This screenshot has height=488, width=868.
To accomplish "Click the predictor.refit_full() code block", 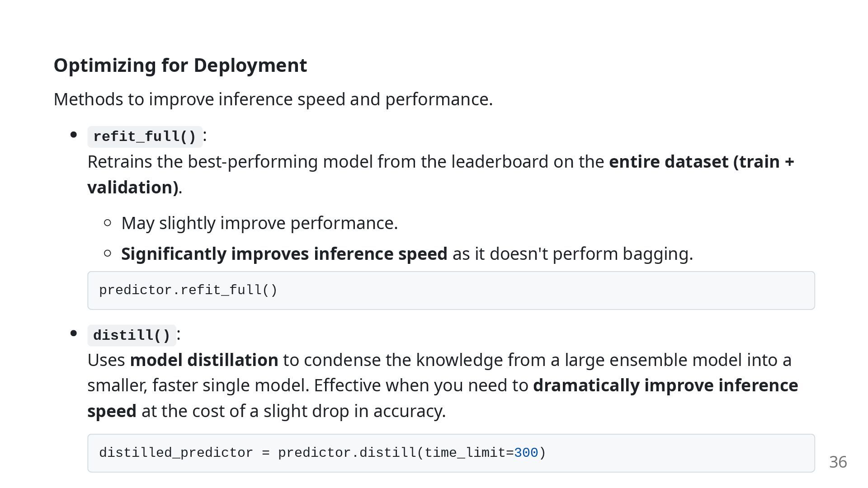I will 451,291.
